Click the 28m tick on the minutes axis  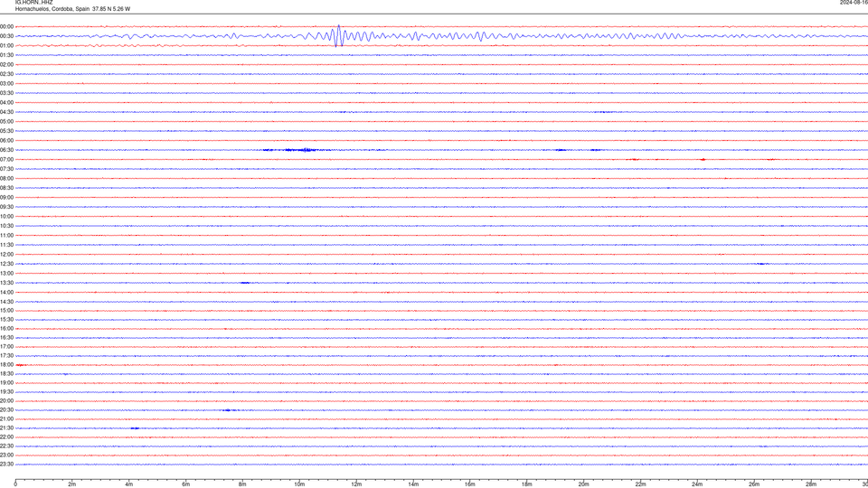(x=811, y=484)
